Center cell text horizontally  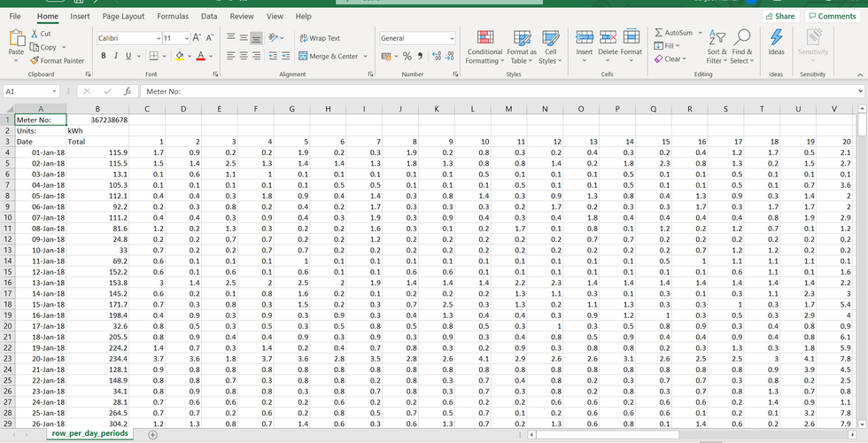coord(244,56)
